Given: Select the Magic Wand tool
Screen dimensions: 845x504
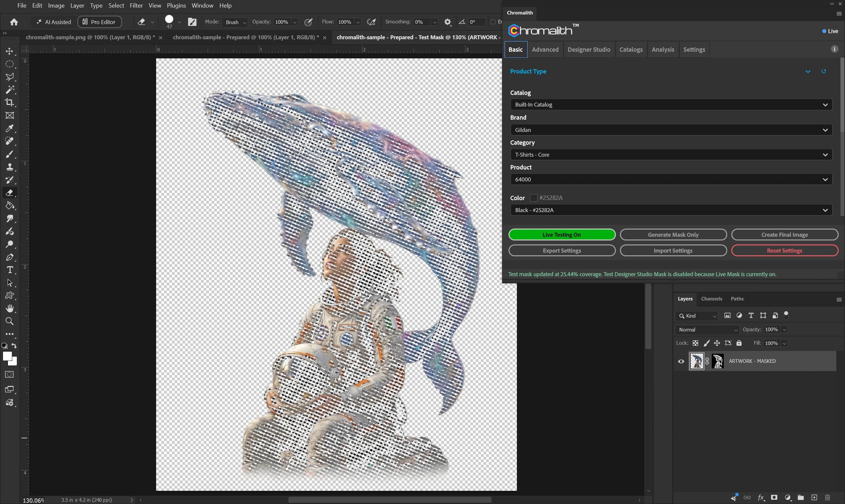Looking at the screenshot, I should (10, 90).
